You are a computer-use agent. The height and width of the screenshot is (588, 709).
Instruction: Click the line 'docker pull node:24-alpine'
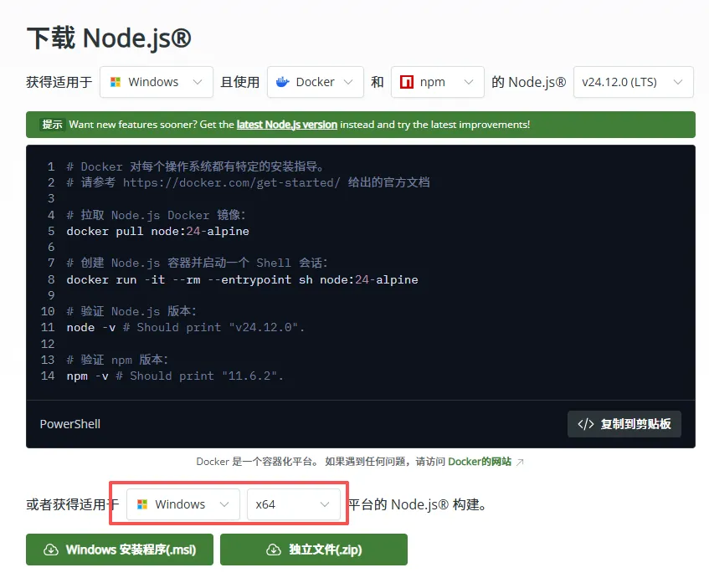tap(158, 231)
